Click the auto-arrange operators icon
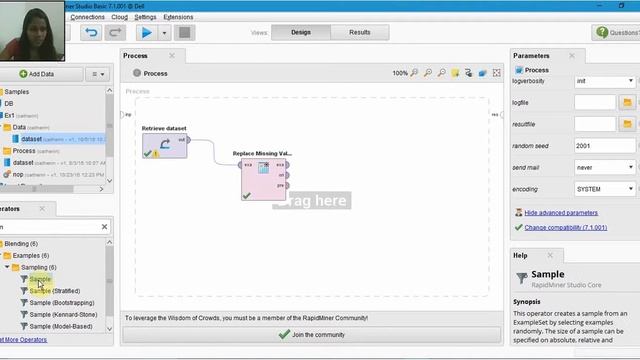 click(x=469, y=73)
